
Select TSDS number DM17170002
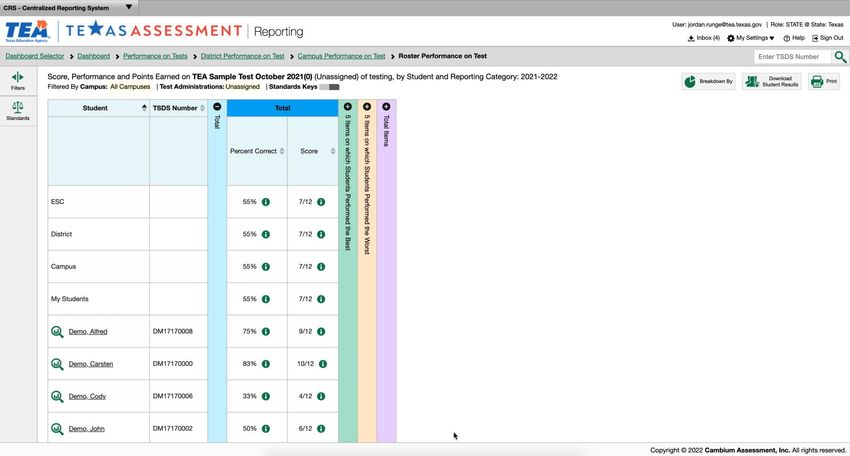click(x=172, y=428)
